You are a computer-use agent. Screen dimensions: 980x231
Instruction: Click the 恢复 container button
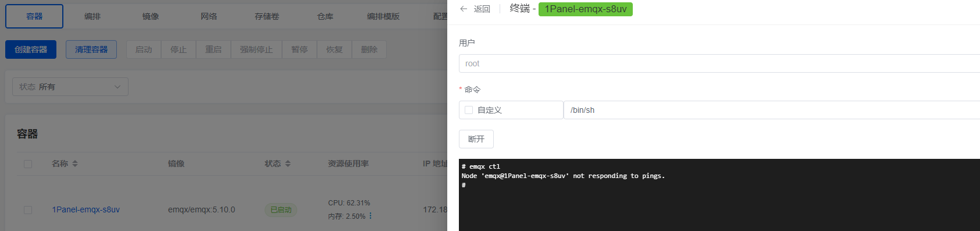coord(334,49)
